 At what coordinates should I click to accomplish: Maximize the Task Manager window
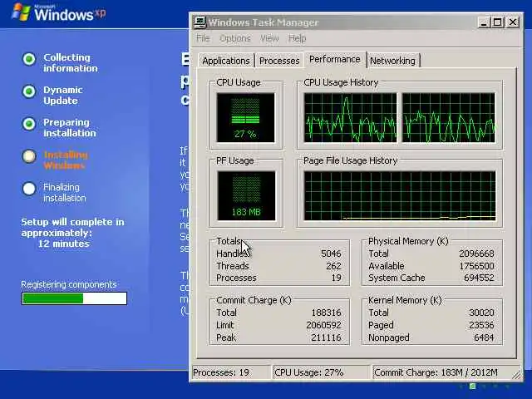click(498, 22)
